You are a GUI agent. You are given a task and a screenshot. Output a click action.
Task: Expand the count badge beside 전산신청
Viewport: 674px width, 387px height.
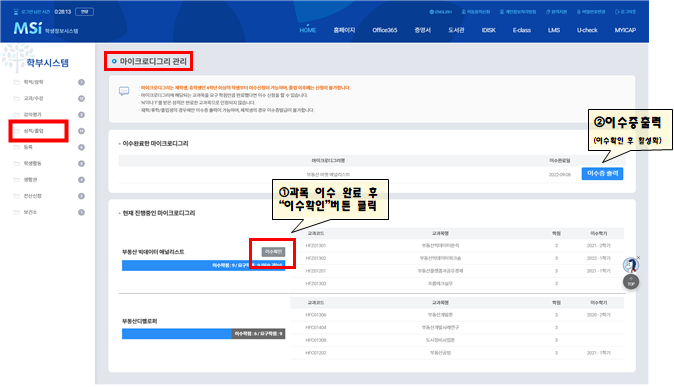81,196
